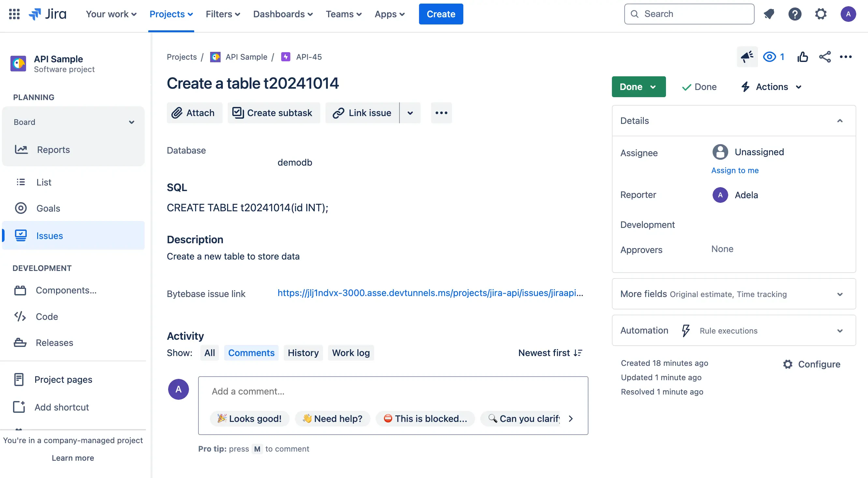Toggle Newest first sort order

549,352
